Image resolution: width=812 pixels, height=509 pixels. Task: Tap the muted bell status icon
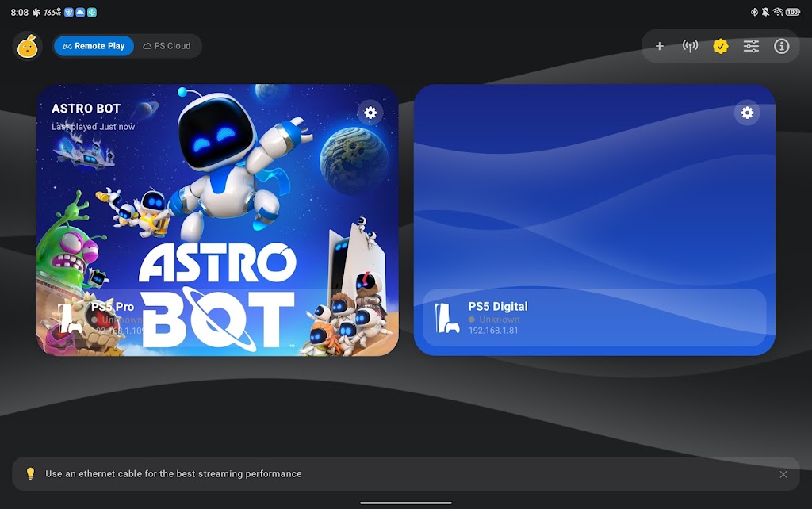point(765,12)
